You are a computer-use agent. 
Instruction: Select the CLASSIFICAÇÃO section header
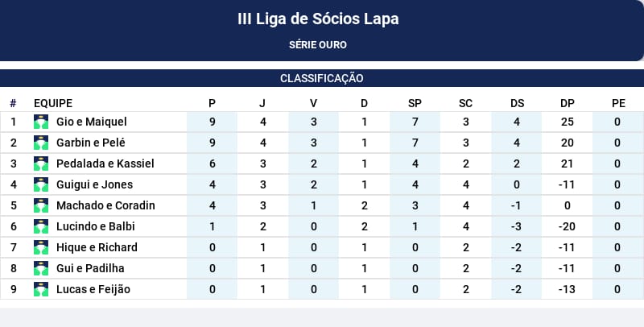[x=321, y=78]
